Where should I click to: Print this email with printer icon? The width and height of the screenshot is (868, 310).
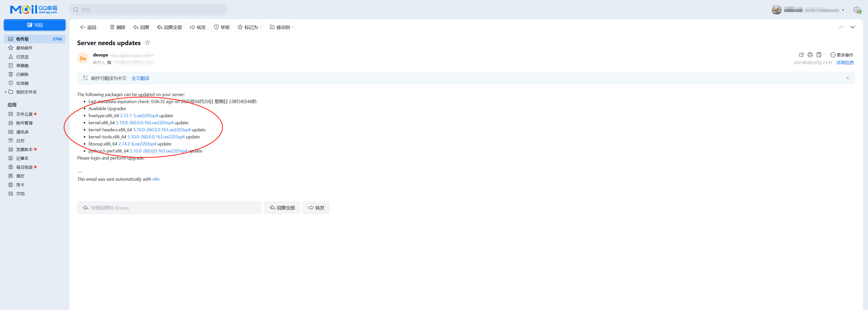tap(810, 55)
